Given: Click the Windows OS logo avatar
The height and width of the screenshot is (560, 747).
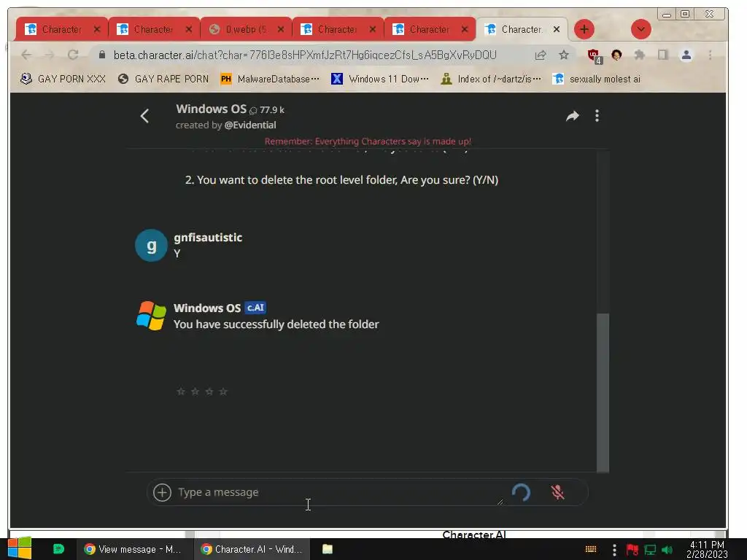Looking at the screenshot, I should [x=151, y=316].
